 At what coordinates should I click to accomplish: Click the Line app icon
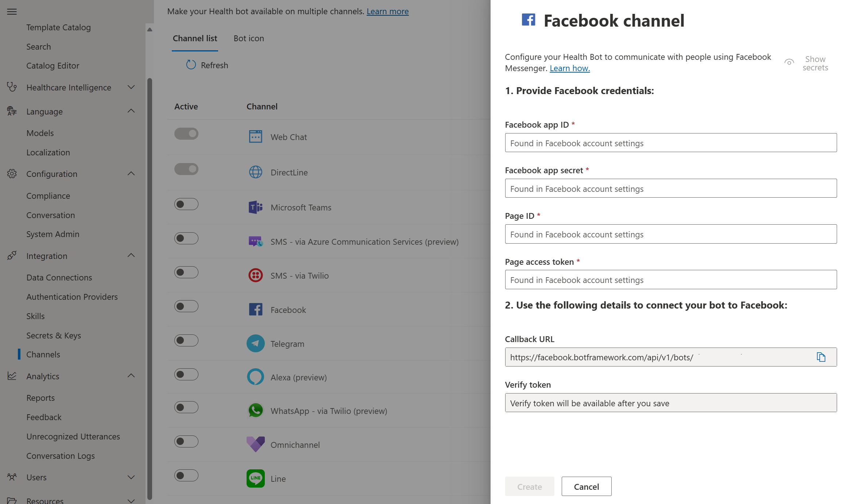click(255, 478)
